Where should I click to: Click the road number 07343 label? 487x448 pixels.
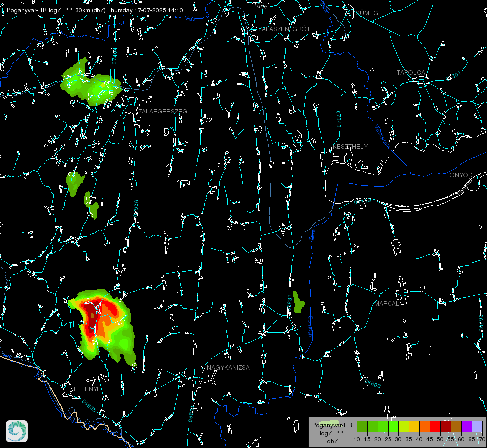point(338,119)
